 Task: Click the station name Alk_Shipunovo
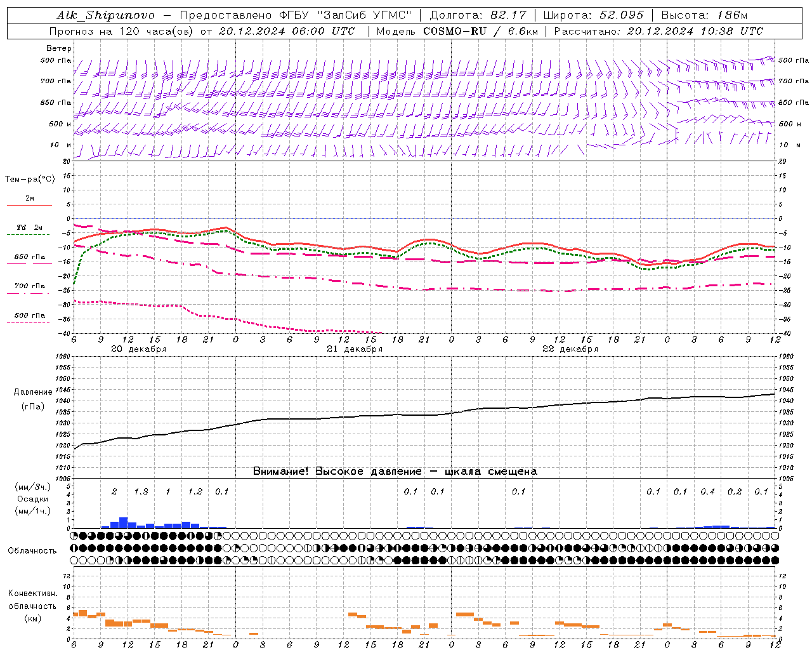(106, 15)
